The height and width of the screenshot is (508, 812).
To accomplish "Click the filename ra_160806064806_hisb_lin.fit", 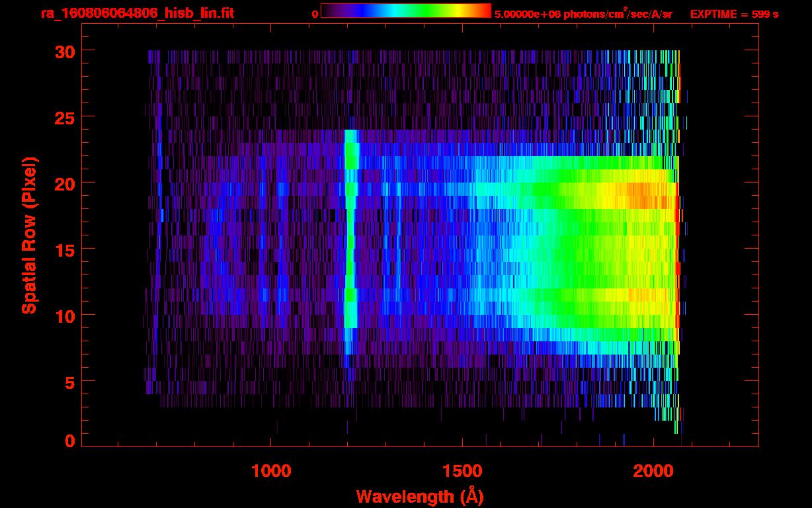I will tap(137, 13).
